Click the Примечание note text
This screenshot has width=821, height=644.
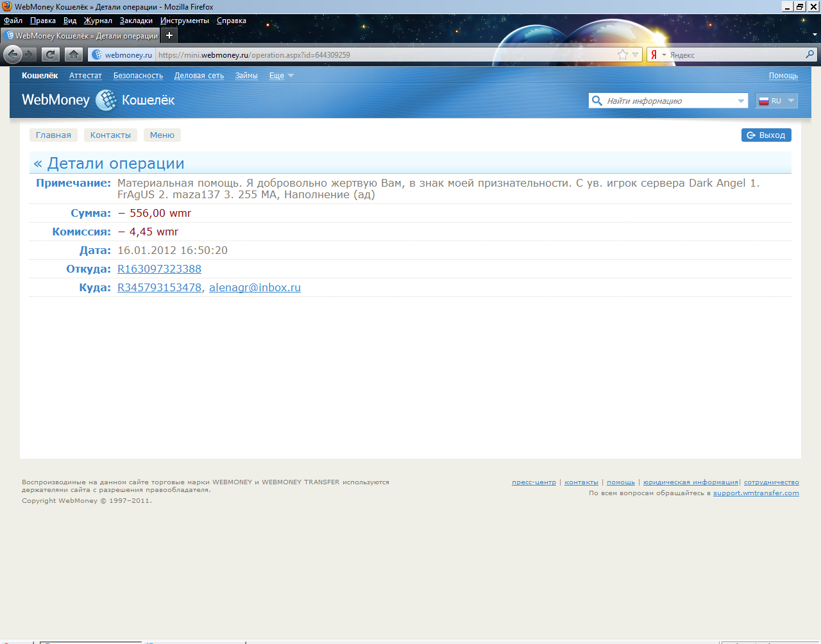tap(439, 189)
